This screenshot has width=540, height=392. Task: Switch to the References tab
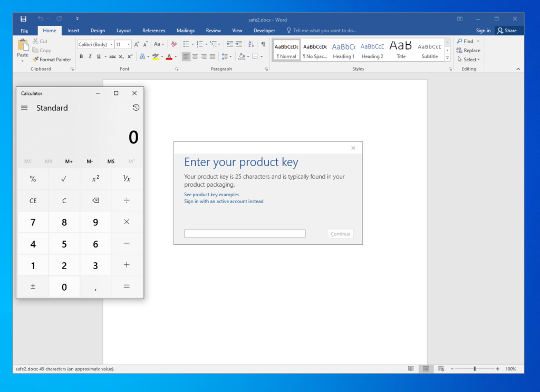[x=153, y=31]
